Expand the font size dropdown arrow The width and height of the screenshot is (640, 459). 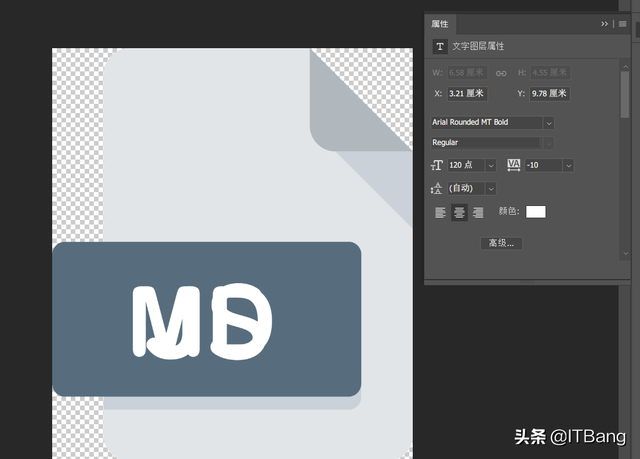tap(491, 166)
